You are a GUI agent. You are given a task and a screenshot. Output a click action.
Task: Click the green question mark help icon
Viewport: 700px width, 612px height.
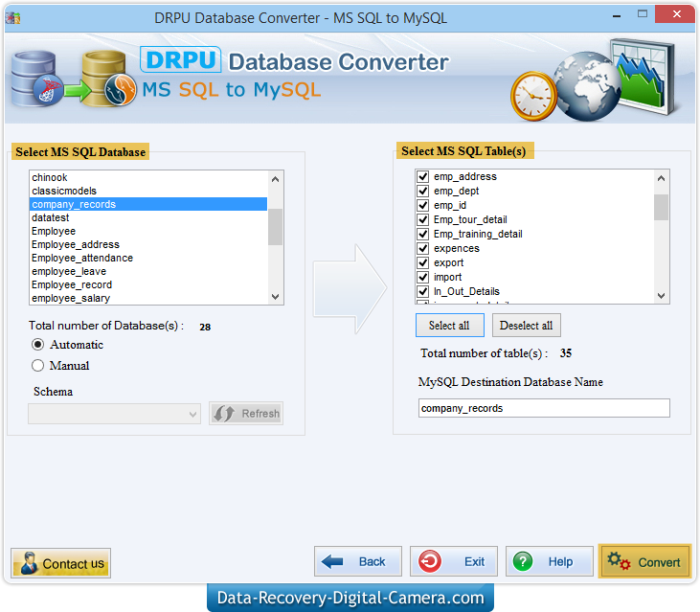(523, 561)
